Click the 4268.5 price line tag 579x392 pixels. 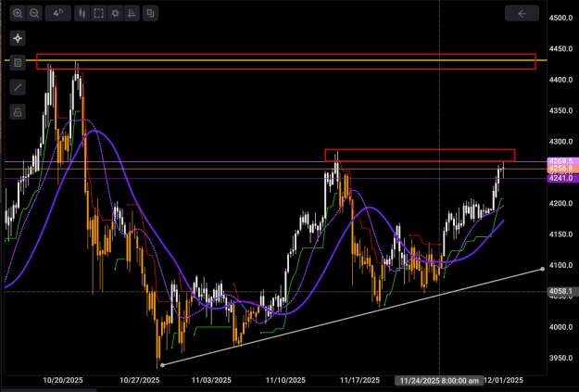560,161
